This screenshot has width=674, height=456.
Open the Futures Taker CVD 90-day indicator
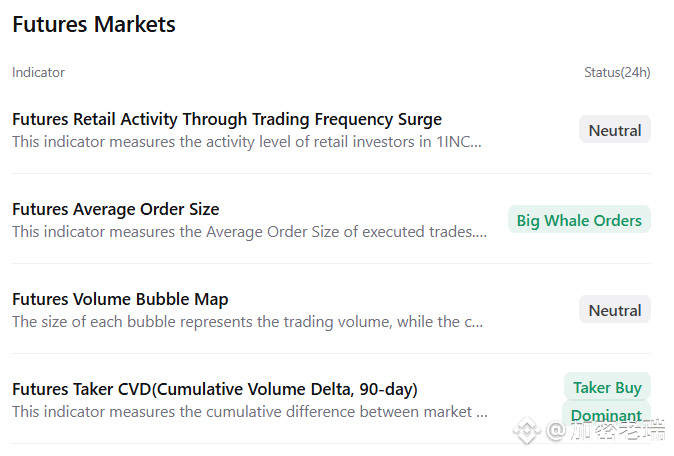(x=215, y=389)
